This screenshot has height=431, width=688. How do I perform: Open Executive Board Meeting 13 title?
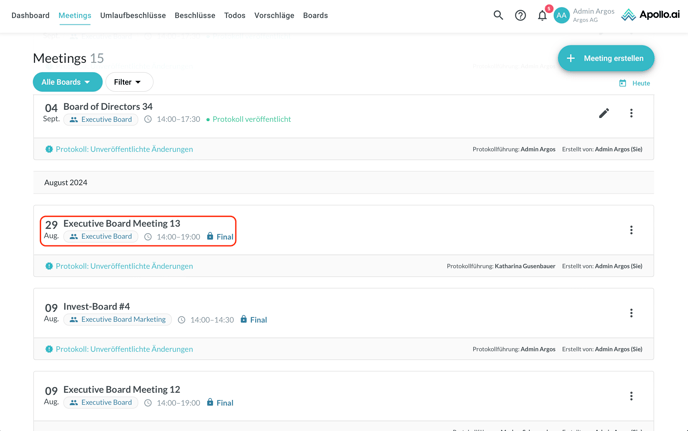122,223
